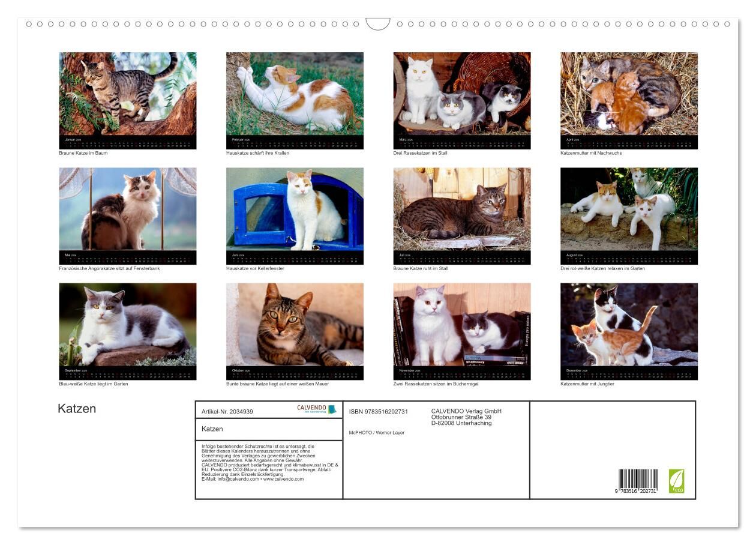Select the October tabby cat on wall photo
Screen dimensions: 756x545
click(295, 324)
